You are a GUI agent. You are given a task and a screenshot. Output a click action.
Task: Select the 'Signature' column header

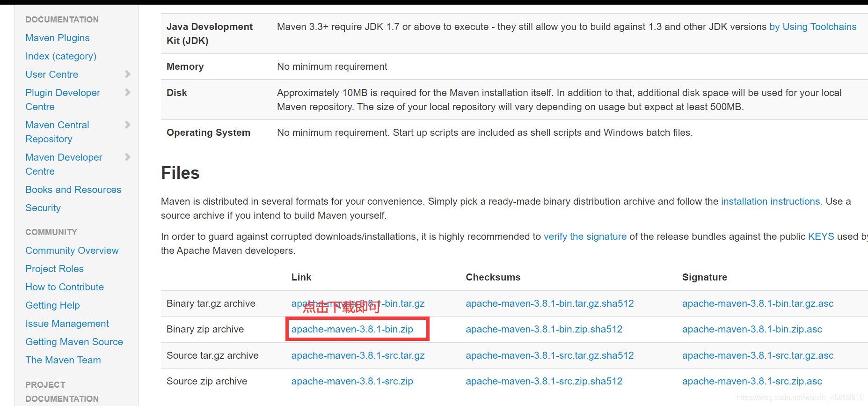click(705, 277)
